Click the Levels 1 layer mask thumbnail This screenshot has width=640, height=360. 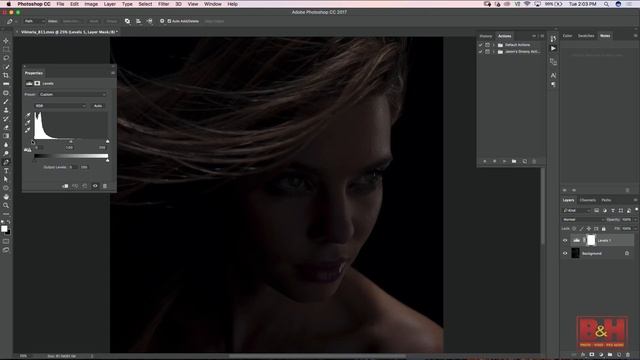[x=591, y=240]
